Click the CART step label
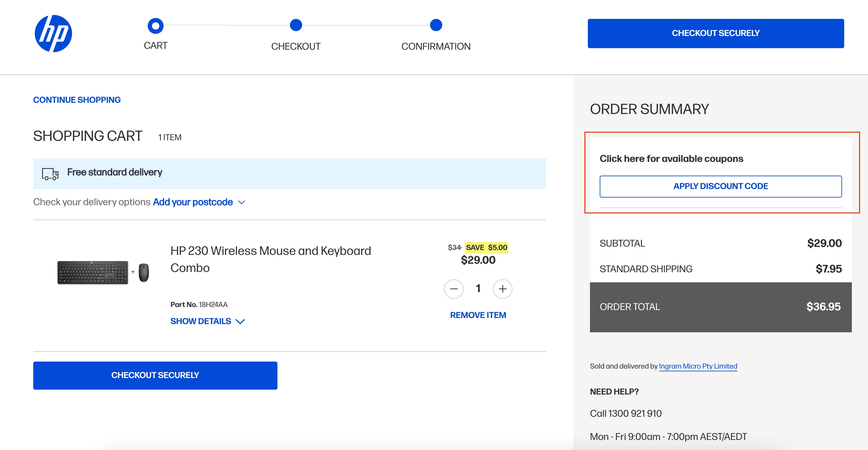The height and width of the screenshot is (450, 868). point(155,45)
